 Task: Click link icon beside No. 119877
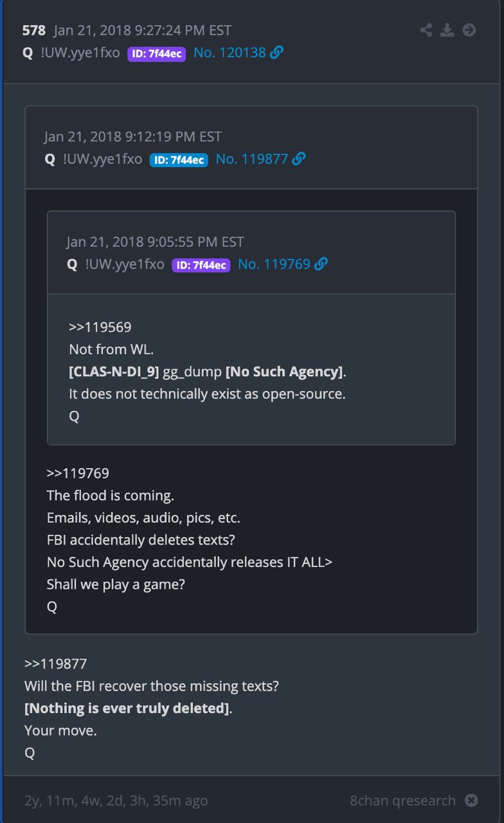298,159
